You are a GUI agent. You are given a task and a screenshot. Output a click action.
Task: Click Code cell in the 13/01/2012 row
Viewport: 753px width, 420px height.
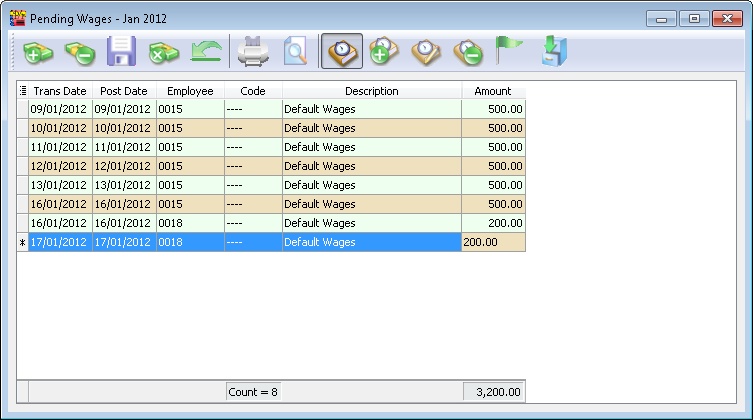click(x=253, y=185)
